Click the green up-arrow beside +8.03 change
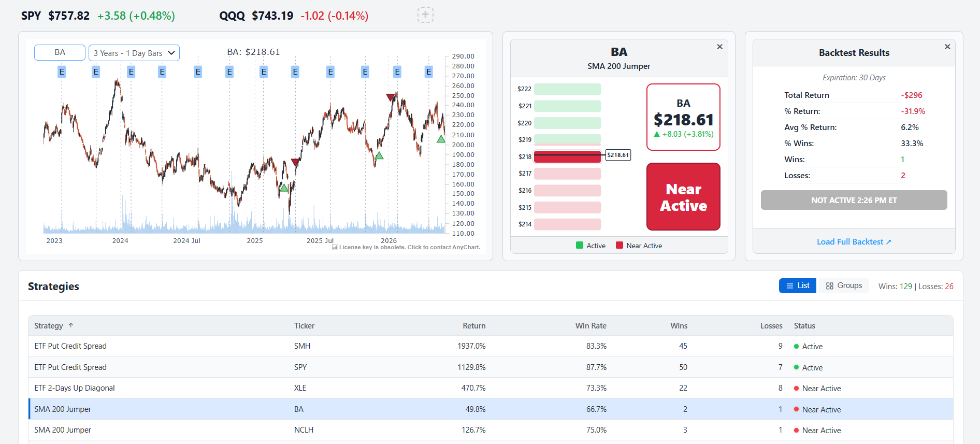Screen dimensions: 980x444 (657, 134)
